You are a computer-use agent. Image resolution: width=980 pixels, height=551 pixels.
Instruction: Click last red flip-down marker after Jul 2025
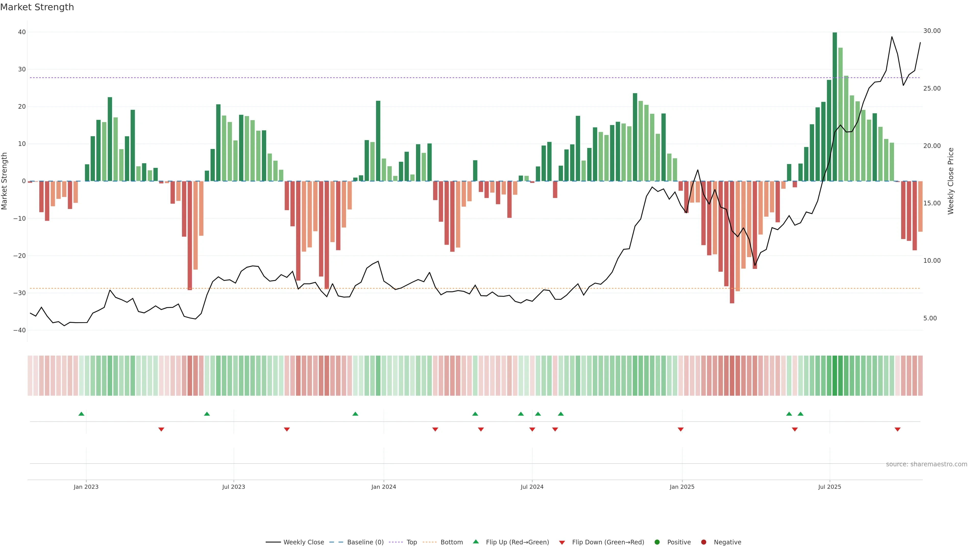pos(898,429)
